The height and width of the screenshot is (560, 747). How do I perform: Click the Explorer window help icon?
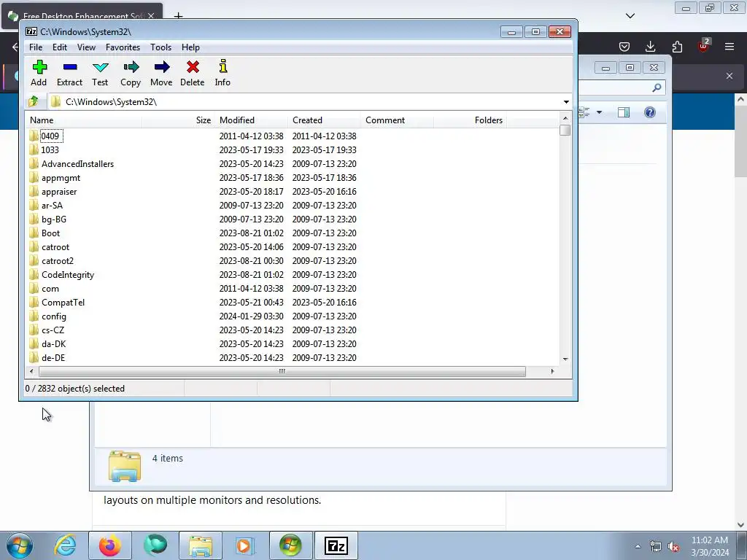click(x=650, y=112)
